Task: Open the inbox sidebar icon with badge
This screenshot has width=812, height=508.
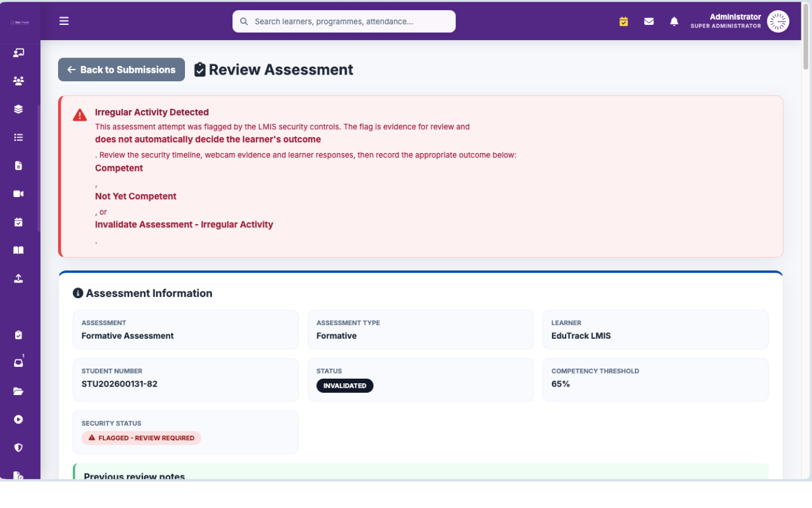Action: tap(19, 362)
